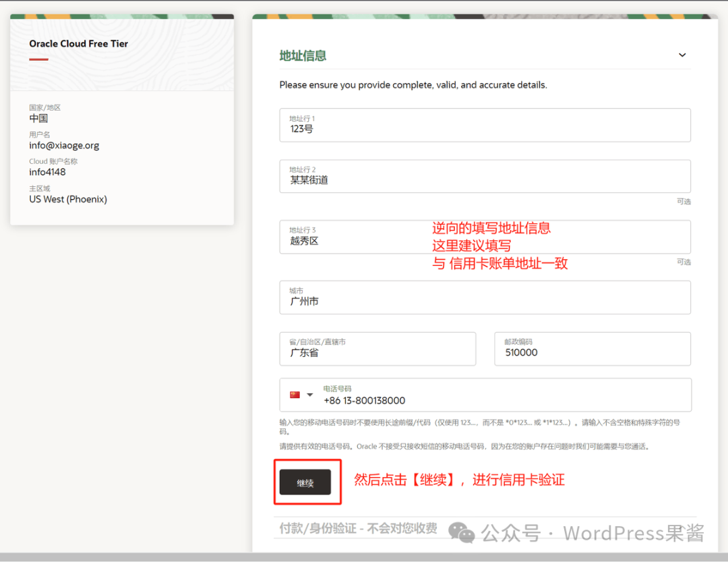Click the 国家/地区 label
728x562 pixels.
pos(45,107)
